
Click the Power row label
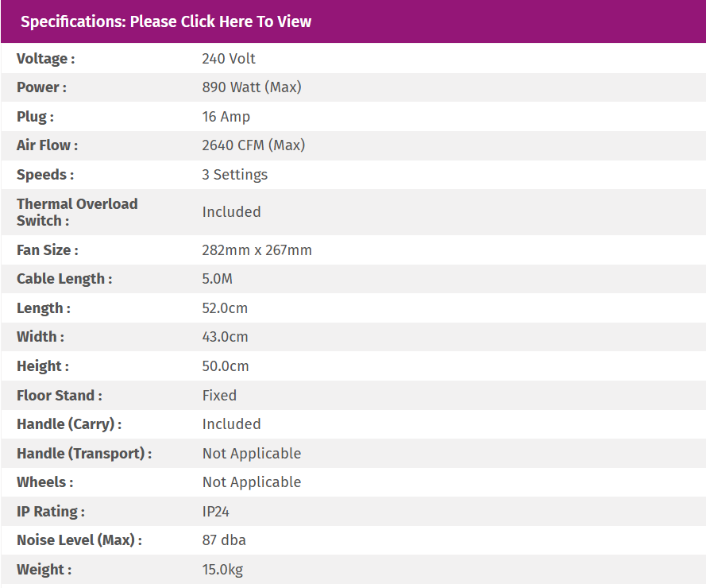tap(41, 87)
